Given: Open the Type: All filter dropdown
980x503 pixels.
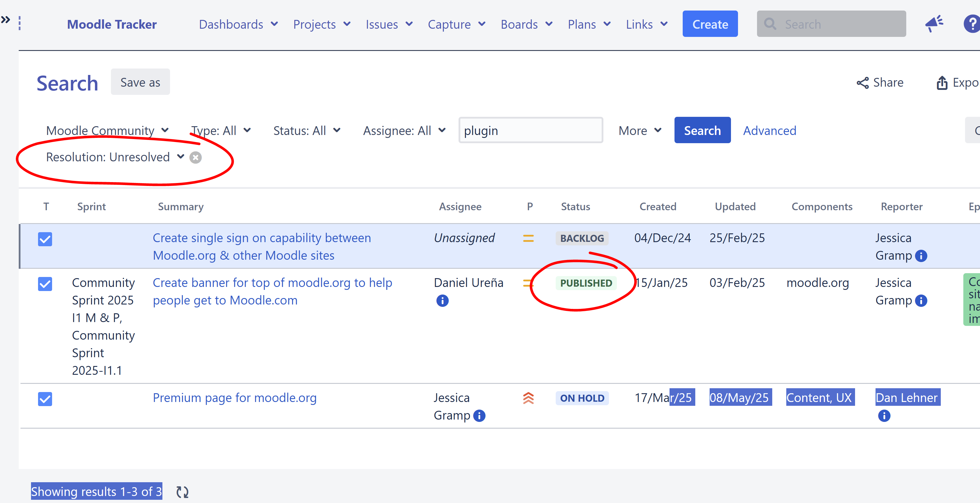Looking at the screenshot, I should (221, 130).
